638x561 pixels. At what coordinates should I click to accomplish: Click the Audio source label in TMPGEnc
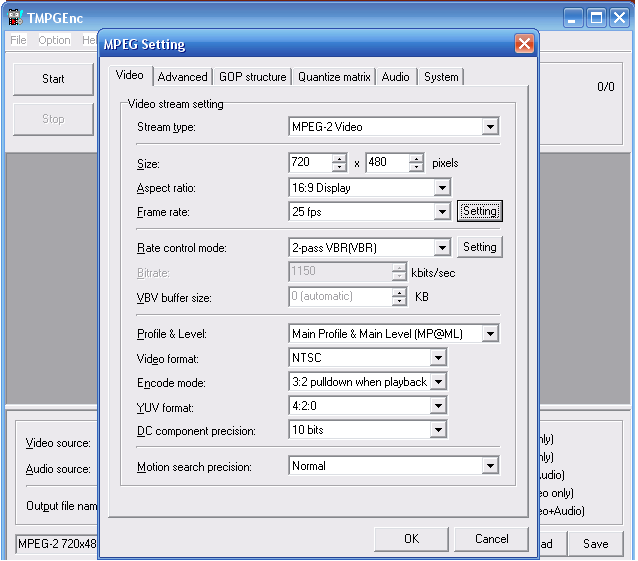point(58,469)
